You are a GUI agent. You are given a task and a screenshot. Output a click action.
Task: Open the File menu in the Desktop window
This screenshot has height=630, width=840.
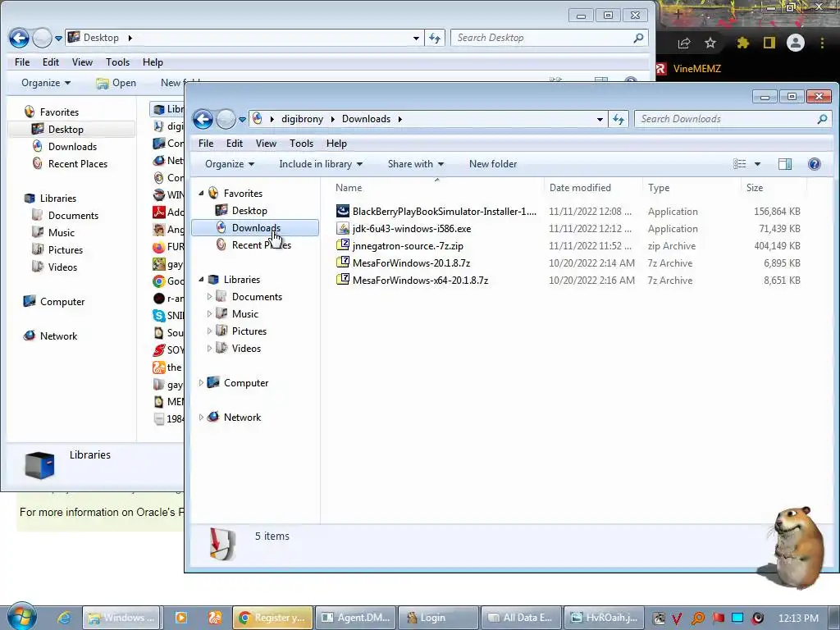point(22,62)
